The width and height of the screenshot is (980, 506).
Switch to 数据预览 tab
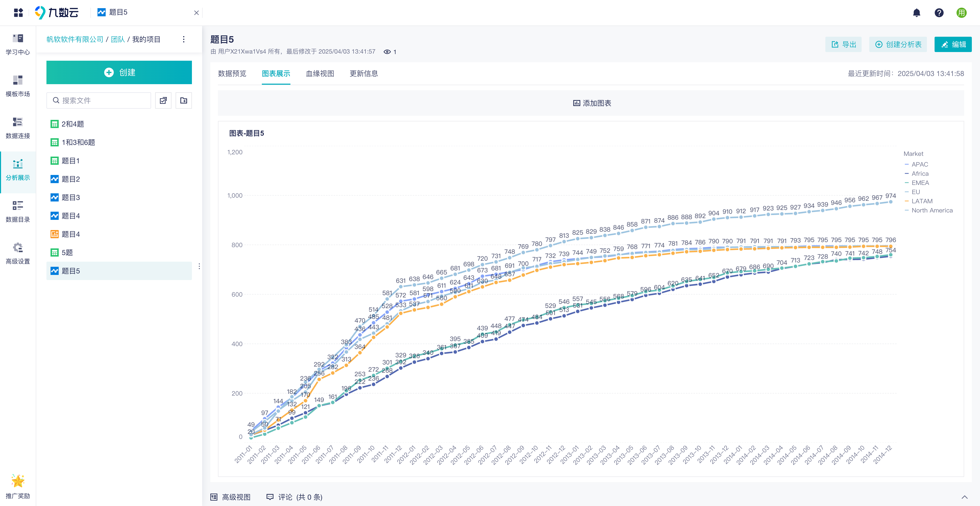coord(232,73)
